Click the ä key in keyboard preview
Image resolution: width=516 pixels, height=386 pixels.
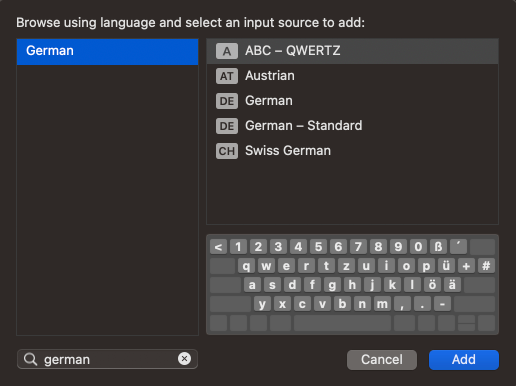[452, 285]
